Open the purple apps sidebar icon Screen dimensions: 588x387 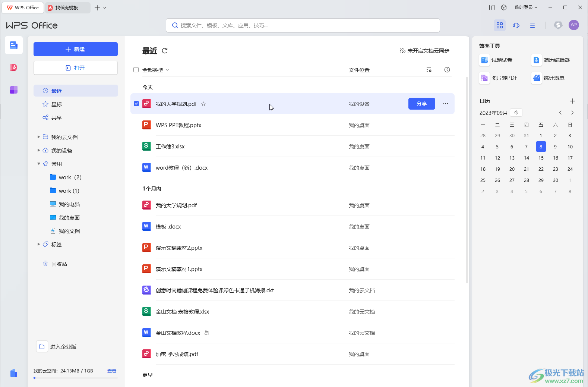[x=14, y=90]
